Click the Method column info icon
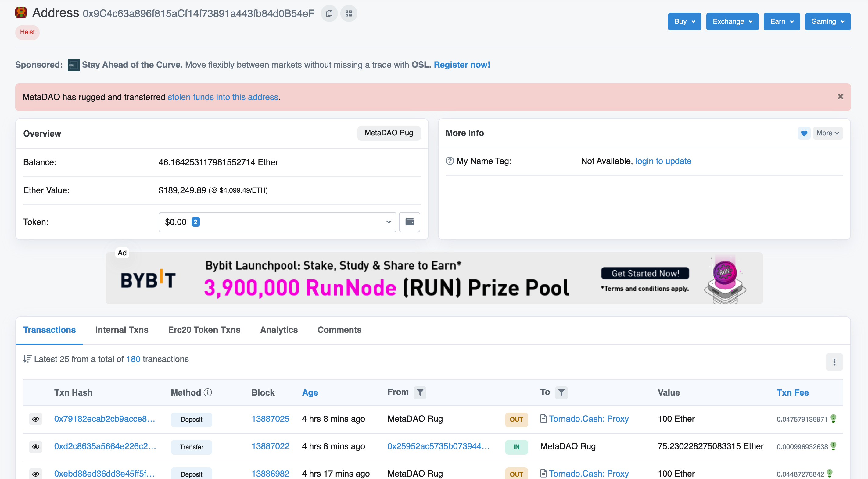Image resolution: width=868 pixels, height=479 pixels. [x=208, y=392]
